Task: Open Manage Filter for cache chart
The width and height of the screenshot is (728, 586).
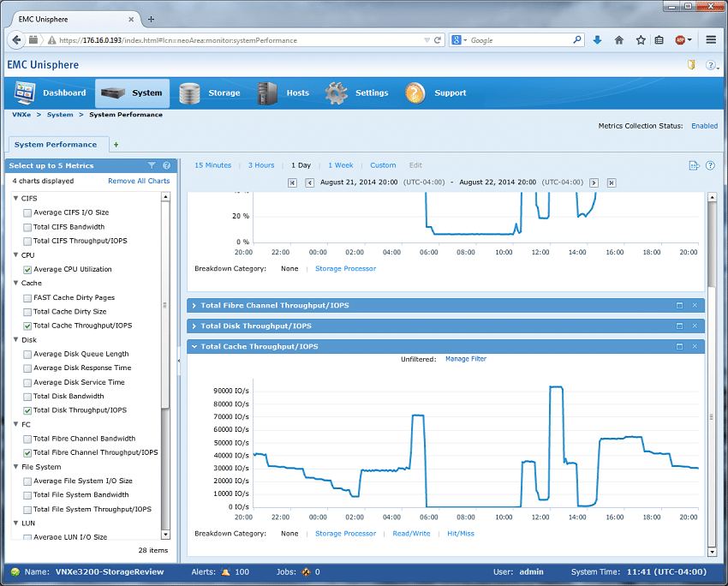Action: (x=466, y=359)
